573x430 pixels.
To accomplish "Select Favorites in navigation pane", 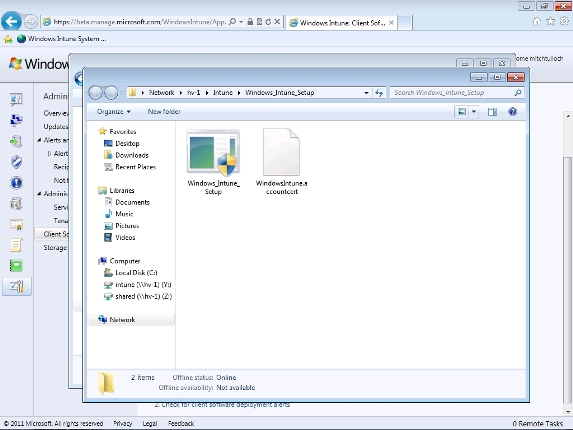I will 118,132.
